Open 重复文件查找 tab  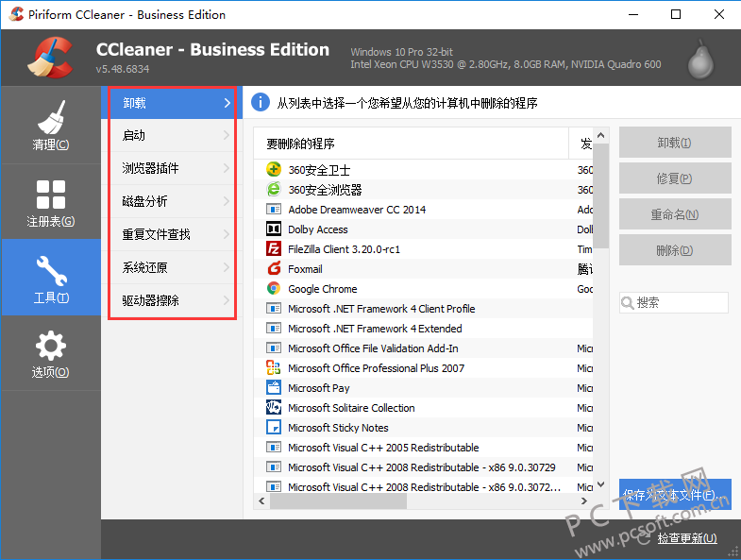172,234
